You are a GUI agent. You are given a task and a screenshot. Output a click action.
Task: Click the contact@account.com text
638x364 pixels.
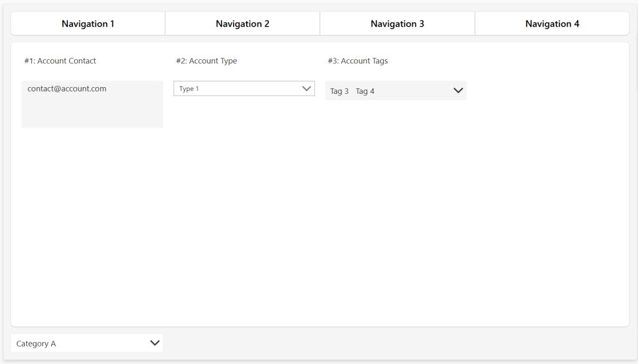[x=67, y=89]
